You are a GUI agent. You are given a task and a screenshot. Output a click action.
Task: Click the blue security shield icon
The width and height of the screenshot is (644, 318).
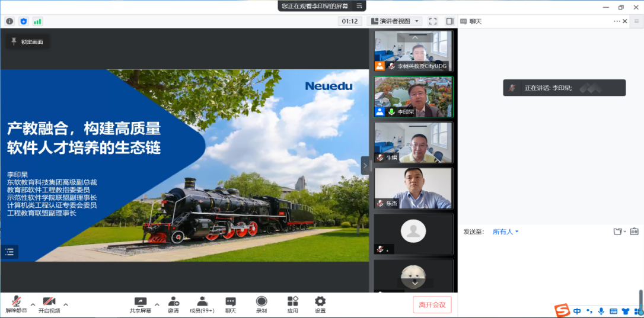pyautogui.click(x=24, y=21)
